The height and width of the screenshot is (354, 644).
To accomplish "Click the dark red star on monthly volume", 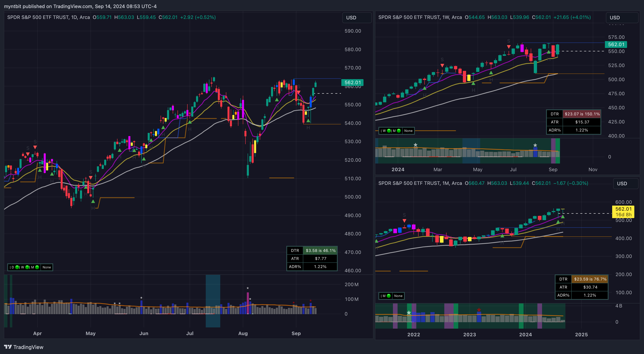I will point(479,310).
